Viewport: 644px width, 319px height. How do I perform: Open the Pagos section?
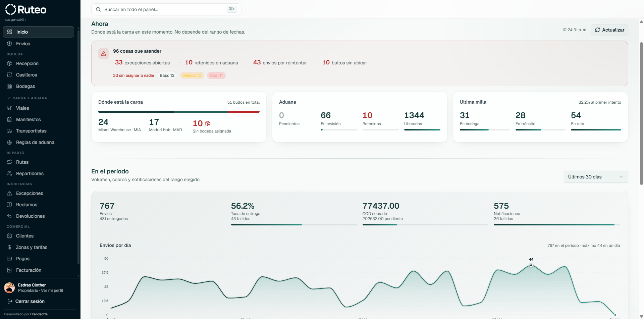(x=38, y=259)
